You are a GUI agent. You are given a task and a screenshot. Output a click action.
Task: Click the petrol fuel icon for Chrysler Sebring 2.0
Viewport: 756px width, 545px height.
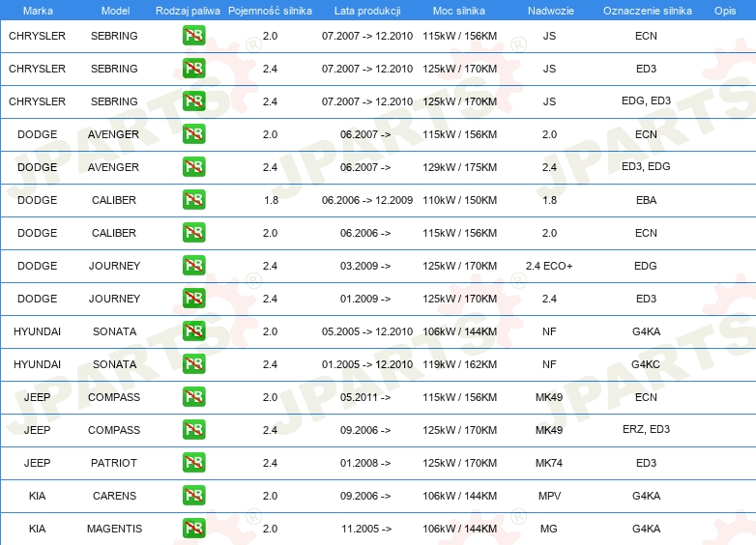coord(193,37)
